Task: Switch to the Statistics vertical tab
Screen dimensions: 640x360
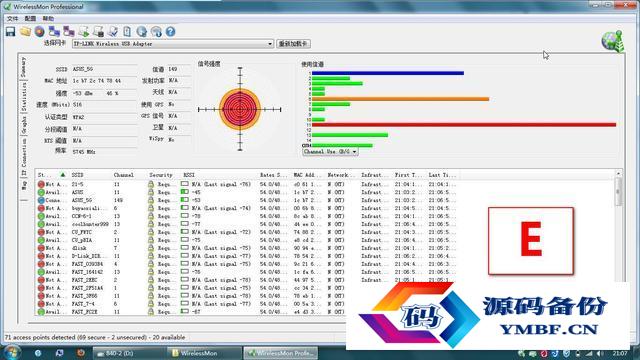Action: pyautogui.click(x=24, y=96)
